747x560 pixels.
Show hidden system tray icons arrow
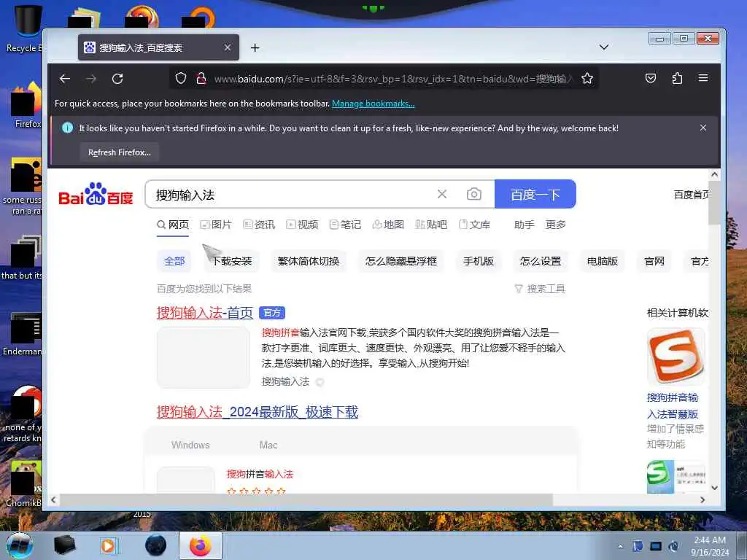coord(620,546)
